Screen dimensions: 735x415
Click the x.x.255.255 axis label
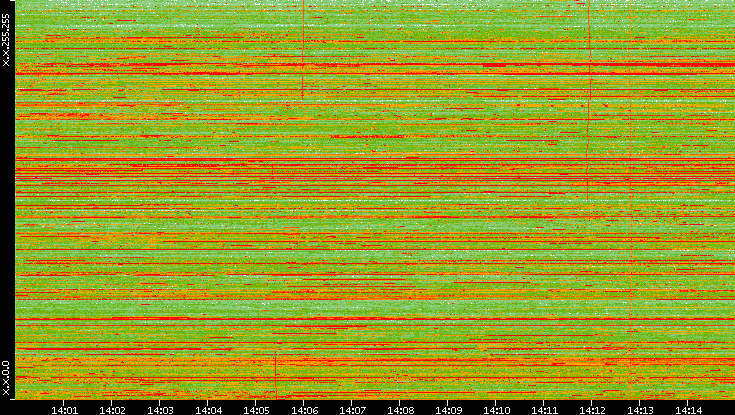point(6,40)
